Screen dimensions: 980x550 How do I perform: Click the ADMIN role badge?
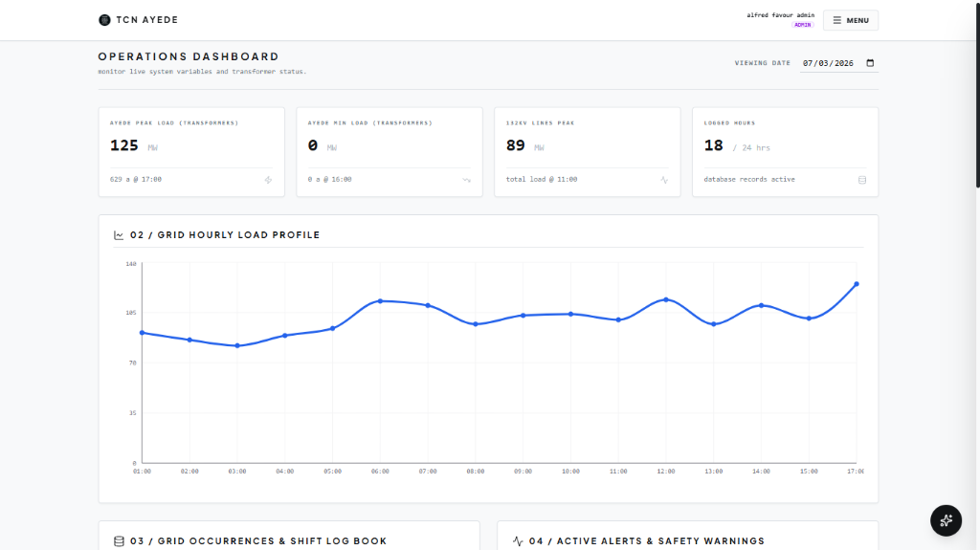803,25
